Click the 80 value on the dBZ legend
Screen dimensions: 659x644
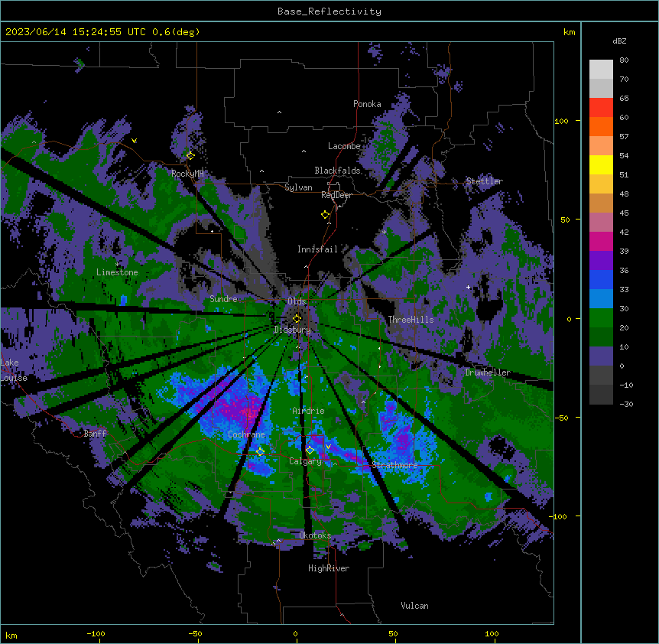click(624, 60)
